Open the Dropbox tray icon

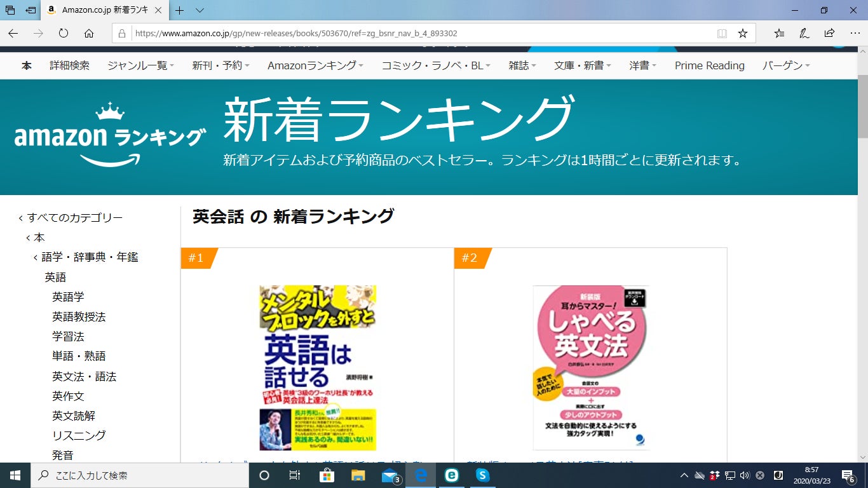coord(714,475)
